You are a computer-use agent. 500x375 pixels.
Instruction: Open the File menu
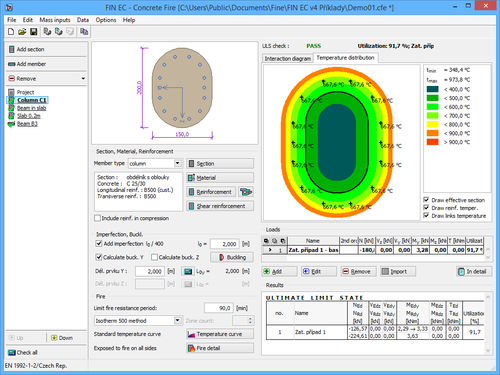pyautogui.click(x=12, y=20)
